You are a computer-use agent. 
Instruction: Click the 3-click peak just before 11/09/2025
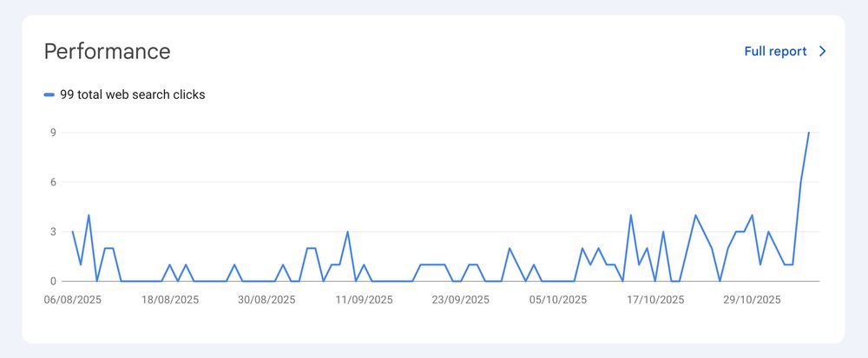coord(347,231)
